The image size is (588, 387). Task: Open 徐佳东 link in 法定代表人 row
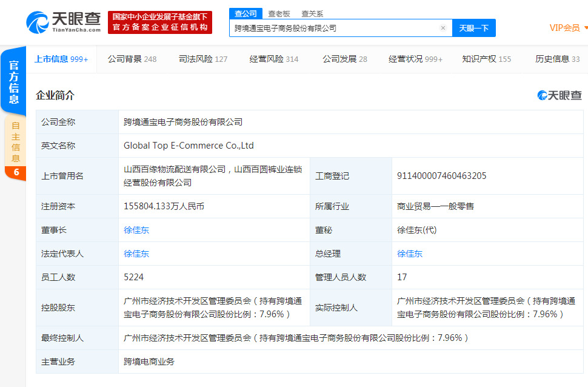(x=136, y=254)
